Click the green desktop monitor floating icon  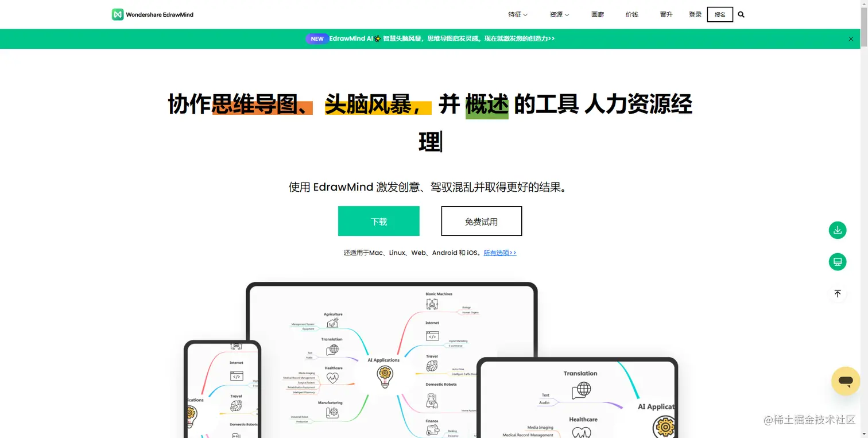(838, 262)
